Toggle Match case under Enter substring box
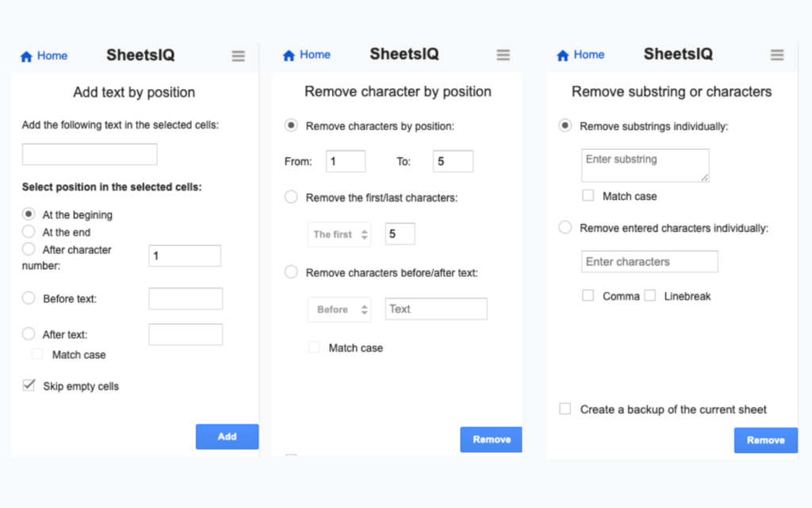812x508 pixels. [588, 195]
